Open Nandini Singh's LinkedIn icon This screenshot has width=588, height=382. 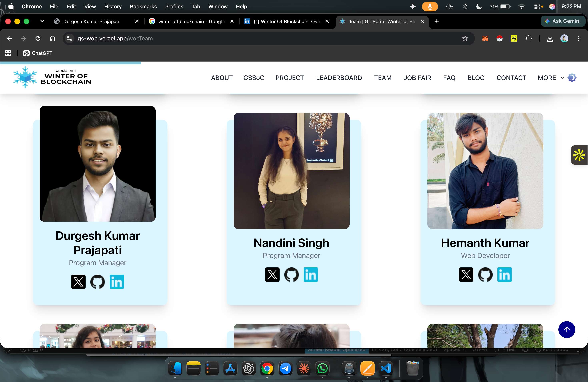pyautogui.click(x=311, y=274)
